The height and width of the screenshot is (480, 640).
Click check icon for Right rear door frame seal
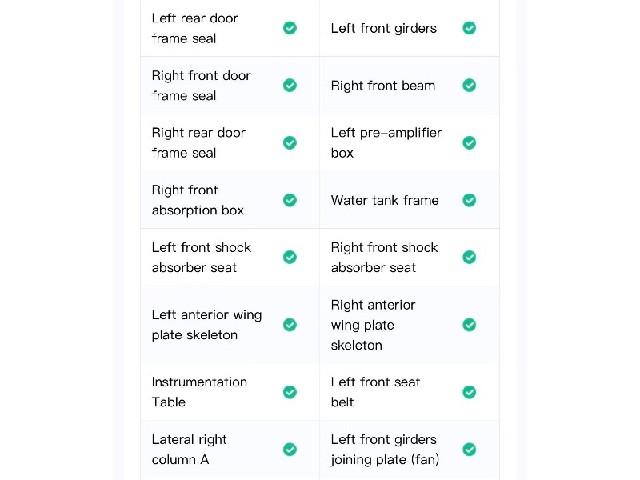coord(290,143)
